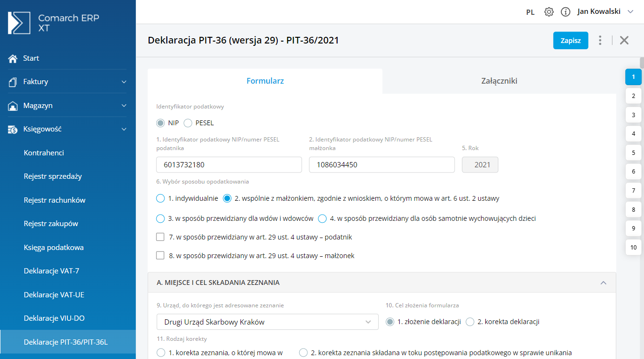Image resolution: width=644 pixels, height=359 pixels.
Task: Click the Faktury document icon
Action: pyautogui.click(x=13, y=82)
